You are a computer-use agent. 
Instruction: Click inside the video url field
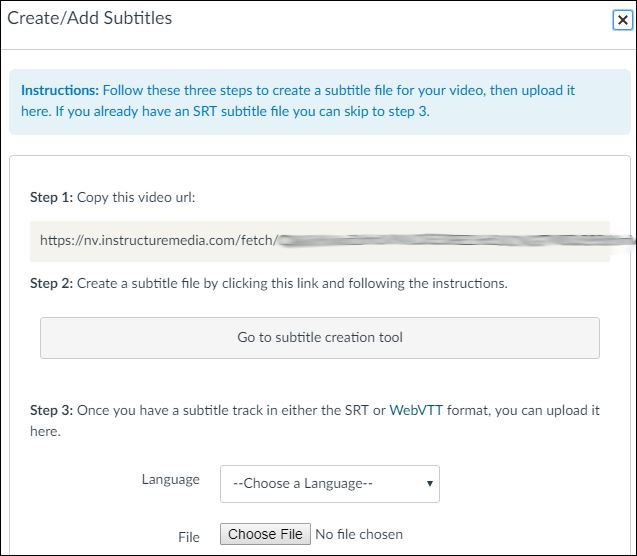[x=320, y=241]
